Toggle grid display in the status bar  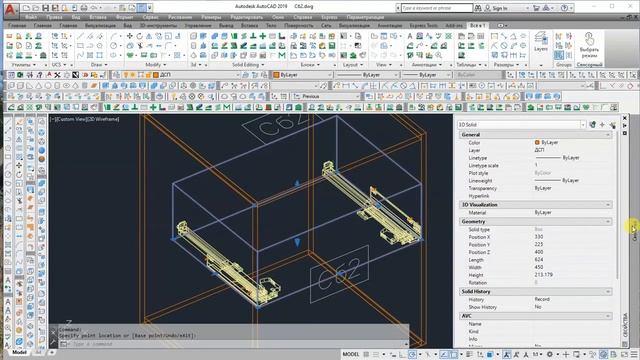pyautogui.click(x=367, y=354)
